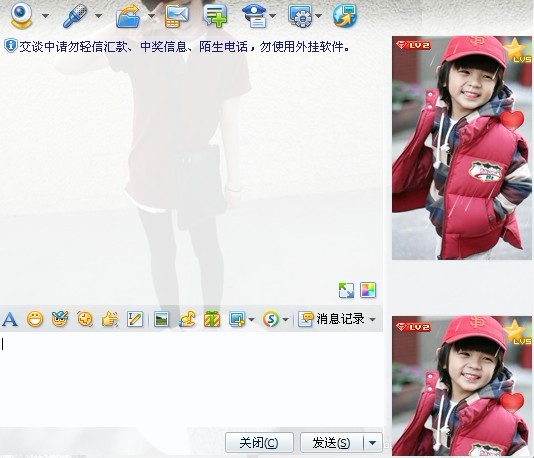Image resolution: width=534 pixels, height=458 pixels.
Task: Click the contact's large avatar photo
Action: (462, 148)
